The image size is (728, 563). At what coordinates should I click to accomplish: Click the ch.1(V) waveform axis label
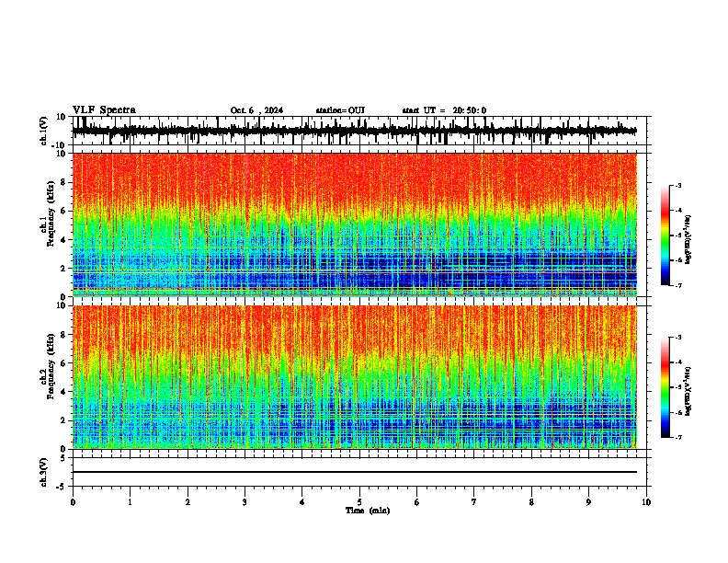[44, 131]
